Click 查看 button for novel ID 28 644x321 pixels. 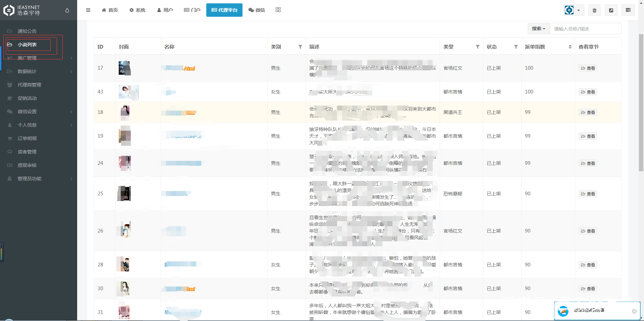(x=588, y=265)
